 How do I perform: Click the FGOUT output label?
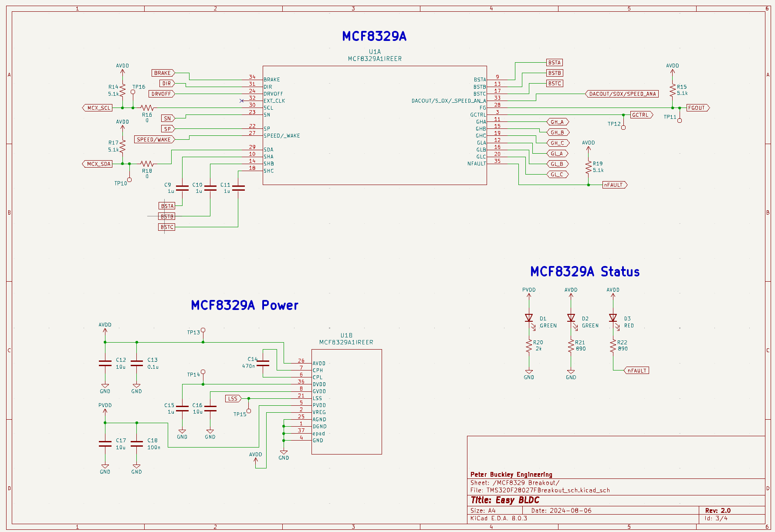pyautogui.click(x=698, y=108)
